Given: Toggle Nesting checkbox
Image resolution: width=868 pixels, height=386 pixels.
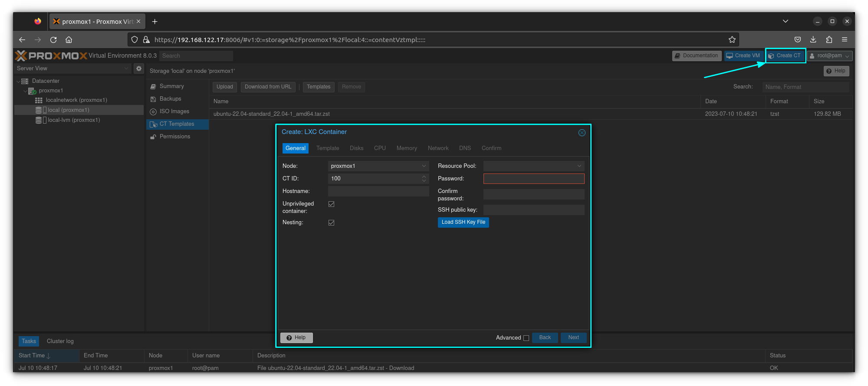Looking at the screenshot, I should click(x=332, y=222).
